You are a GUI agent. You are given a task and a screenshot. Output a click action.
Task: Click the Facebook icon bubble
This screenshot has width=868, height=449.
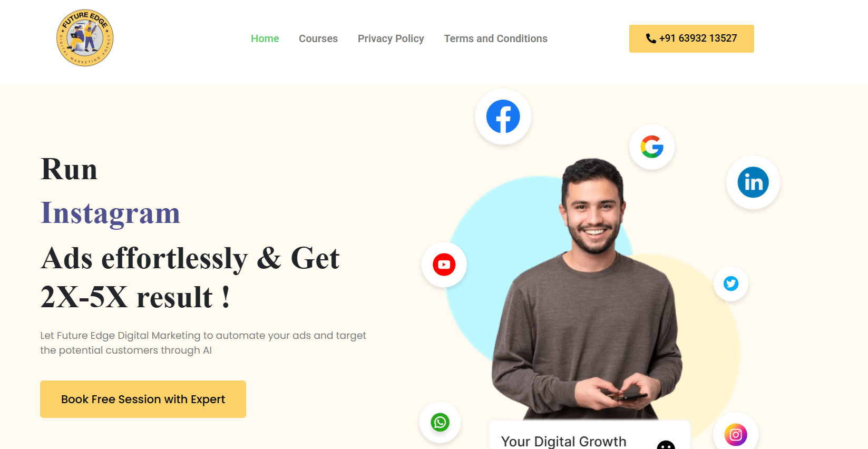pos(503,116)
